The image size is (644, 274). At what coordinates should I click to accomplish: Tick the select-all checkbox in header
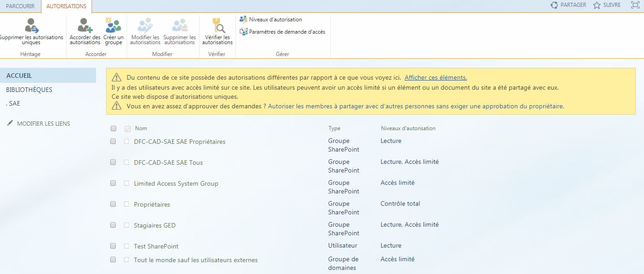click(x=113, y=129)
